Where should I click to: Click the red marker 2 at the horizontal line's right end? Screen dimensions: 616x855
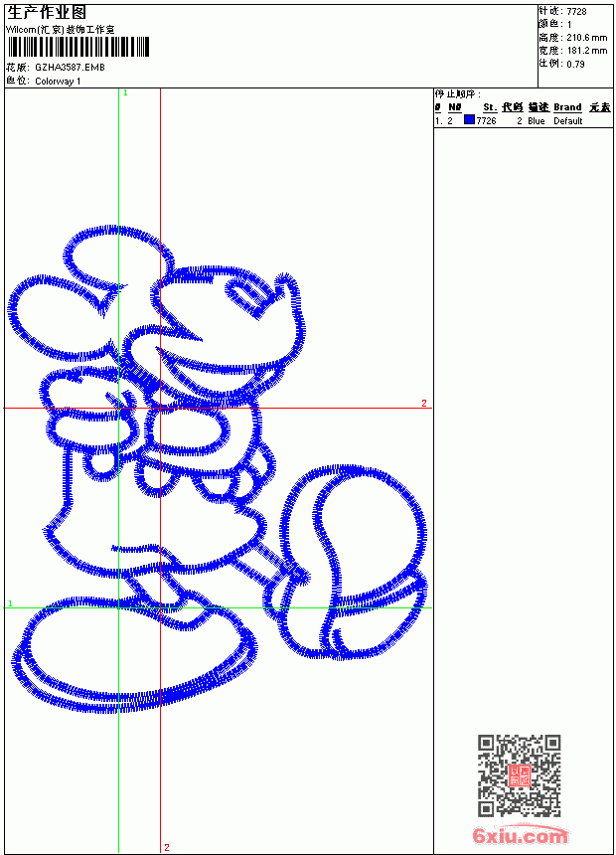[x=423, y=403]
